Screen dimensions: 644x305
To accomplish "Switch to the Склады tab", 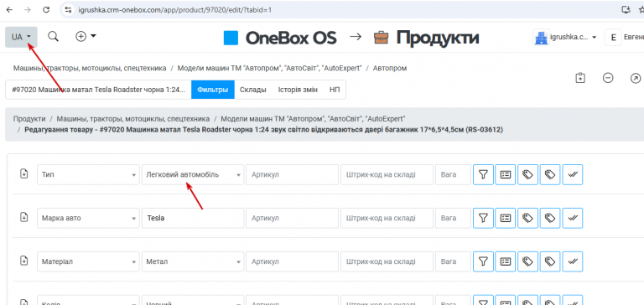I will pos(253,90).
